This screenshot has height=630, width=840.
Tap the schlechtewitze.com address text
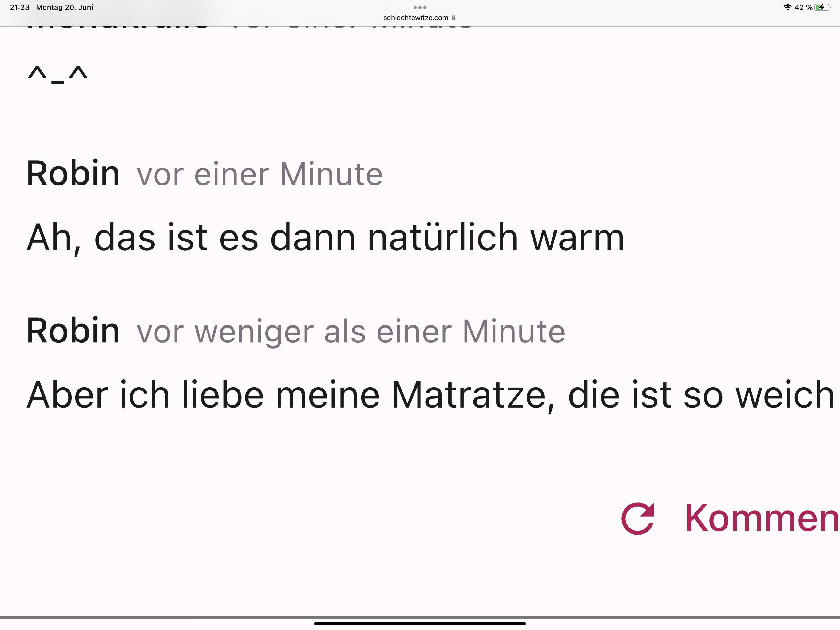[x=415, y=18]
